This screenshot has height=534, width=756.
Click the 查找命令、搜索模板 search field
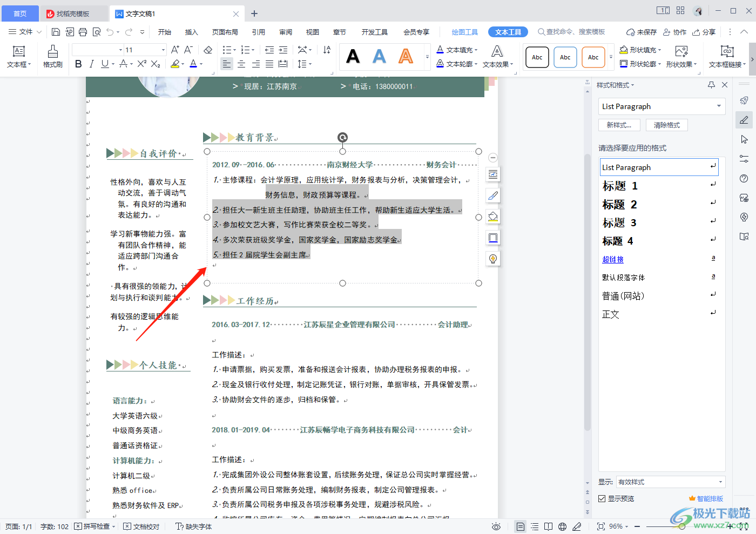click(x=571, y=32)
